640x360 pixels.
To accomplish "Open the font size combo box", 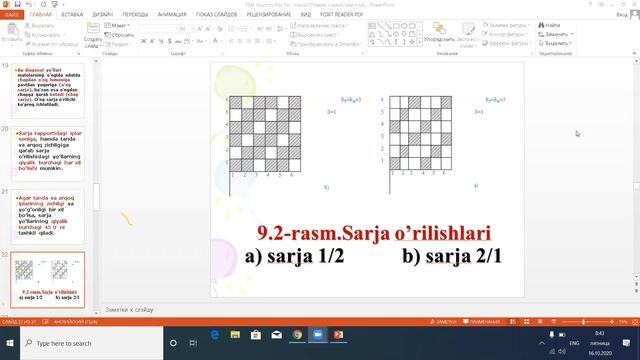I will [186, 29].
